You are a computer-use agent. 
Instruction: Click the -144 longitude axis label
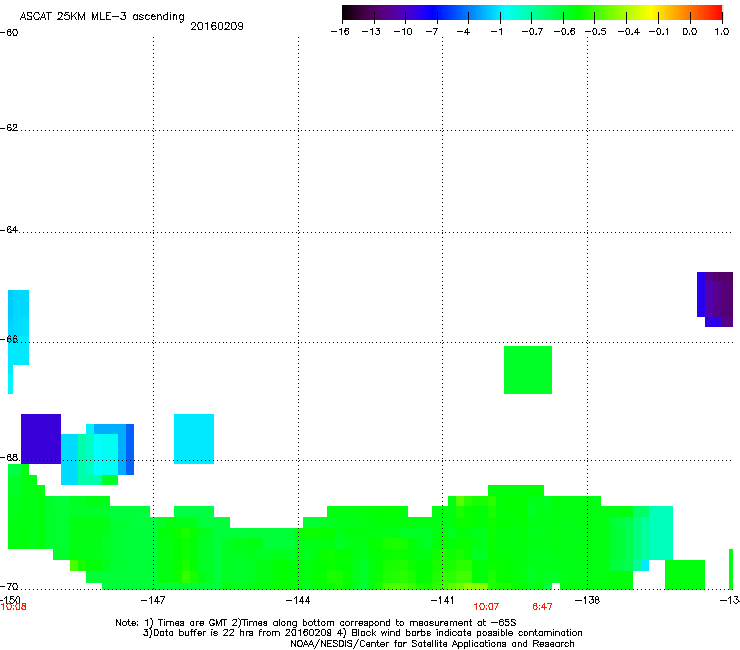(x=298, y=600)
